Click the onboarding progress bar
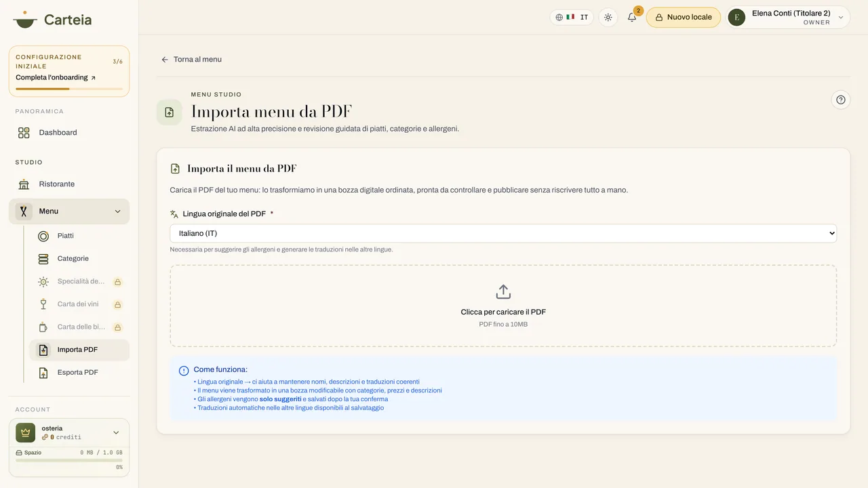The height and width of the screenshot is (488, 868). pos(69,89)
